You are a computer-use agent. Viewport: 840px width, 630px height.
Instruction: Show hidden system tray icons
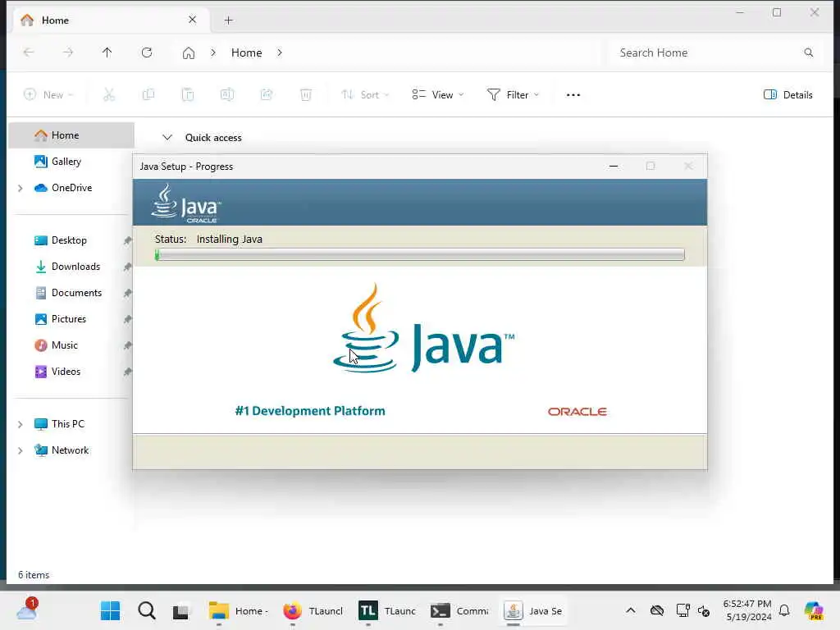(x=631, y=610)
